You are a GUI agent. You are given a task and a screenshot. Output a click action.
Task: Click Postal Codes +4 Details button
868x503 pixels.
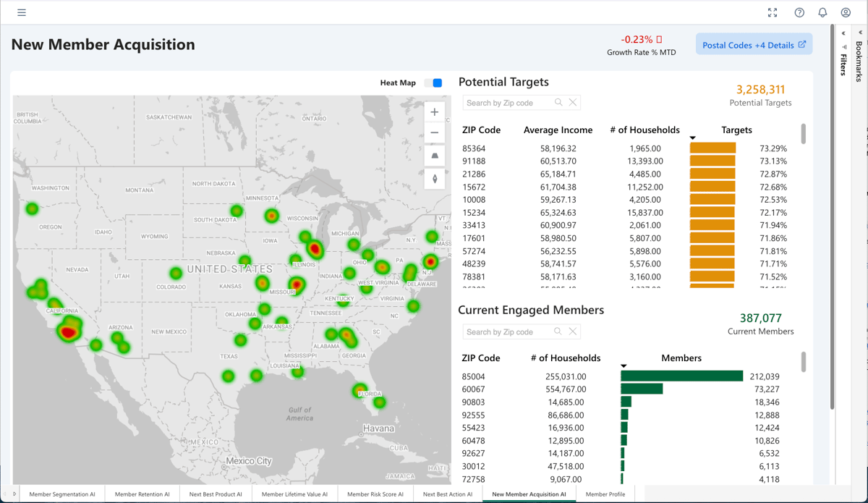click(754, 45)
